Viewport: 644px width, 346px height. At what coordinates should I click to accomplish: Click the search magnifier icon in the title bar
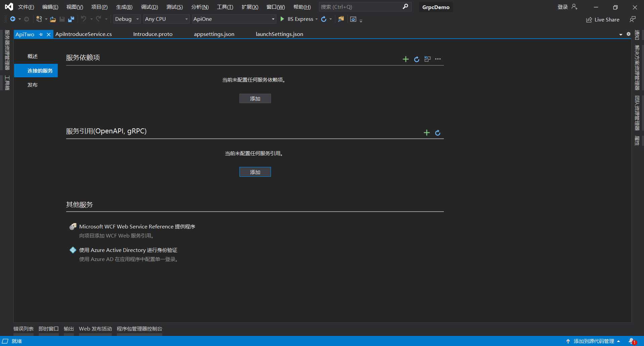coord(406,6)
